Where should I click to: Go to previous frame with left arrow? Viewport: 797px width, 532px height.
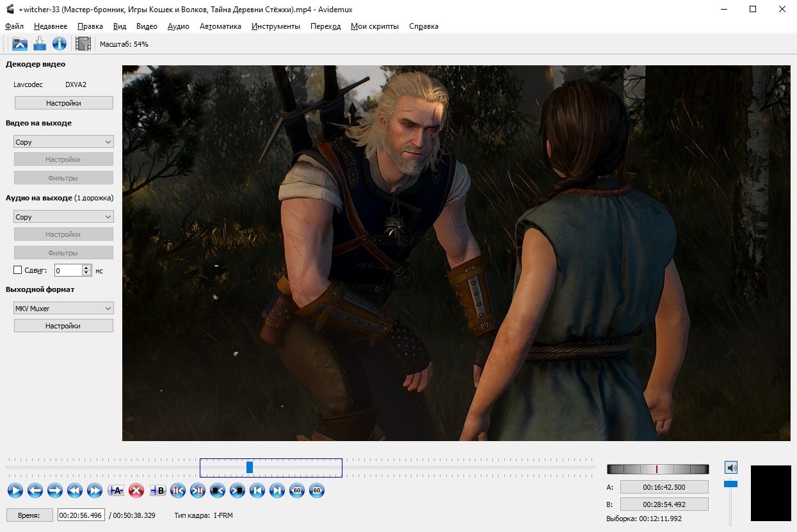[35, 491]
